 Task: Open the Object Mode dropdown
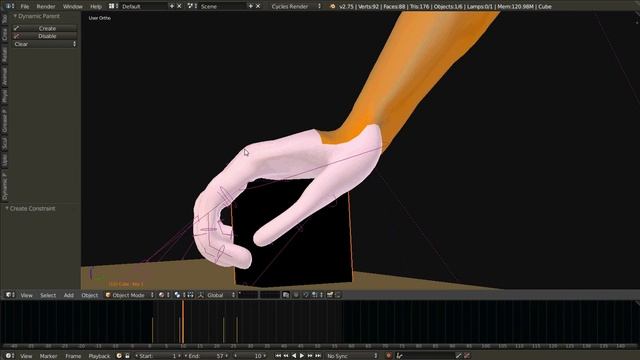[x=130, y=295]
